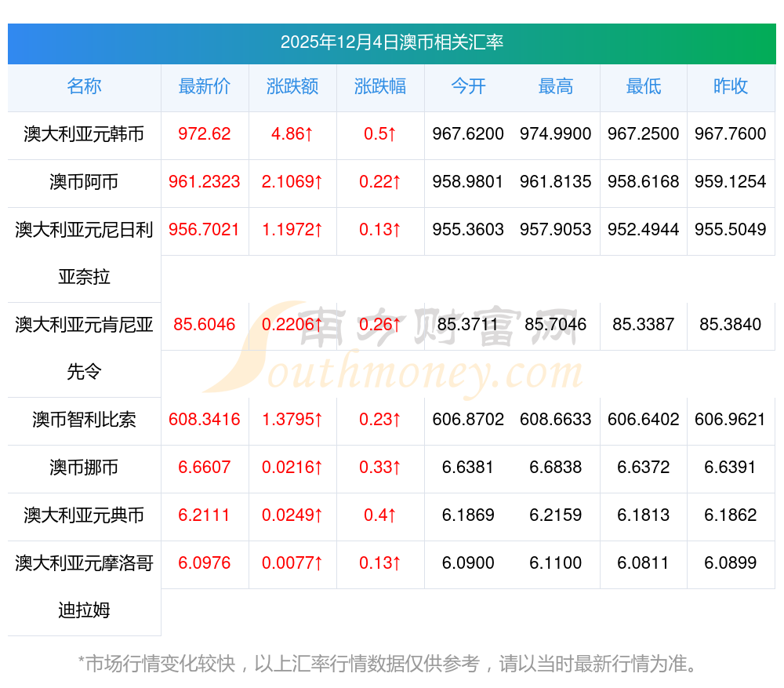The image size is (784, 688).
Task: Open the 澳大利亚元韩币 row name
Action: (x=84, y=134)
